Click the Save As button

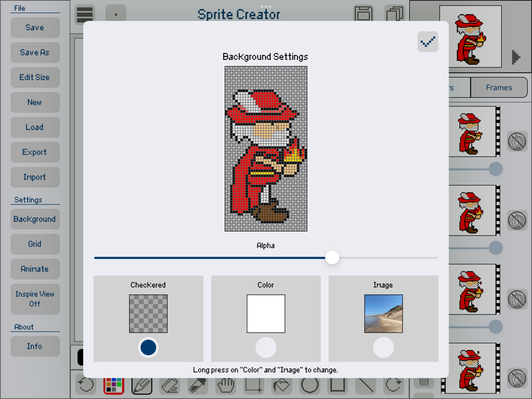tap(35, 52)
